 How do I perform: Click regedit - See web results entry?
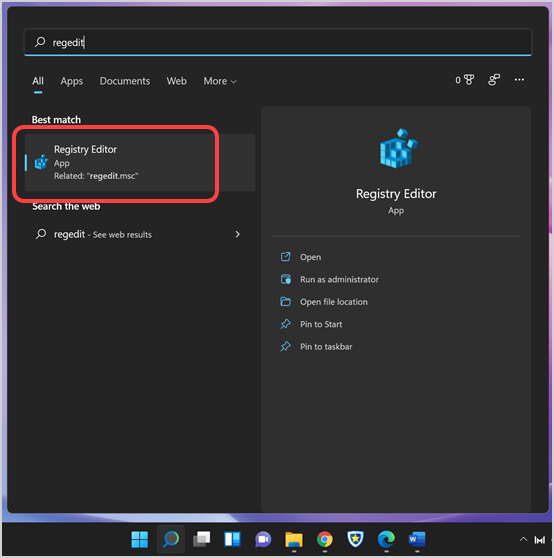140,234
